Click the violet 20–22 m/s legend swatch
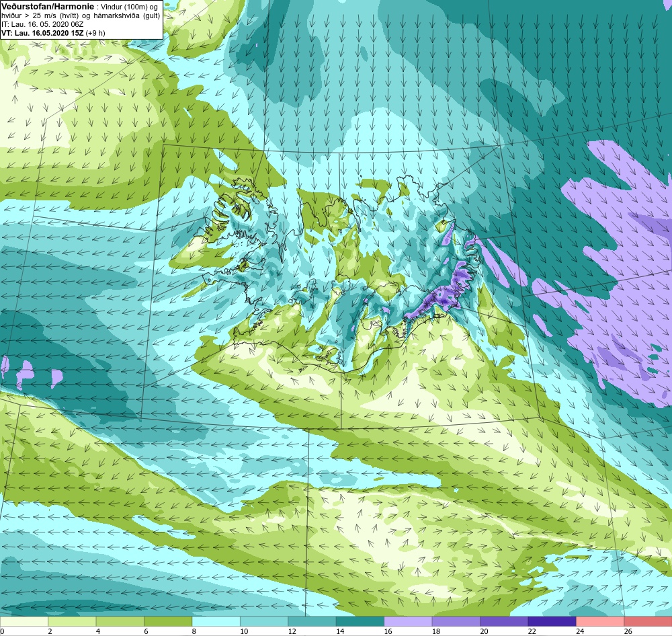The image size is (672, 636). [504, 621]
